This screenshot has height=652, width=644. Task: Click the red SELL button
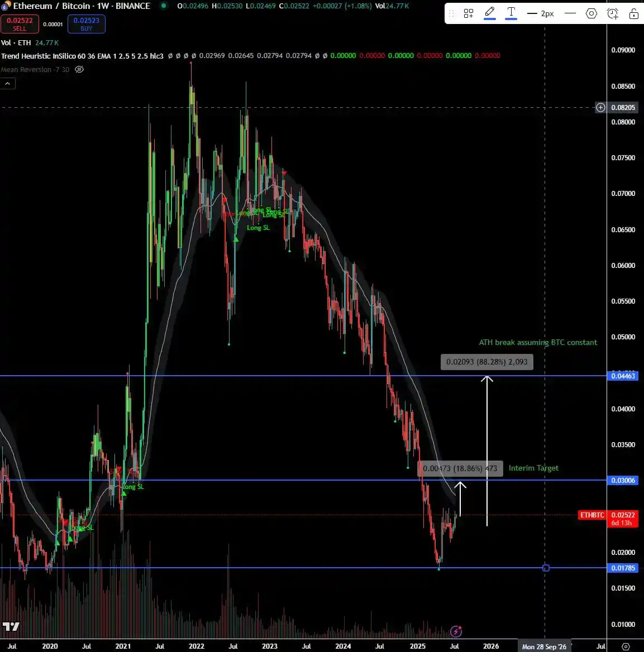click(x=20, y=24)
